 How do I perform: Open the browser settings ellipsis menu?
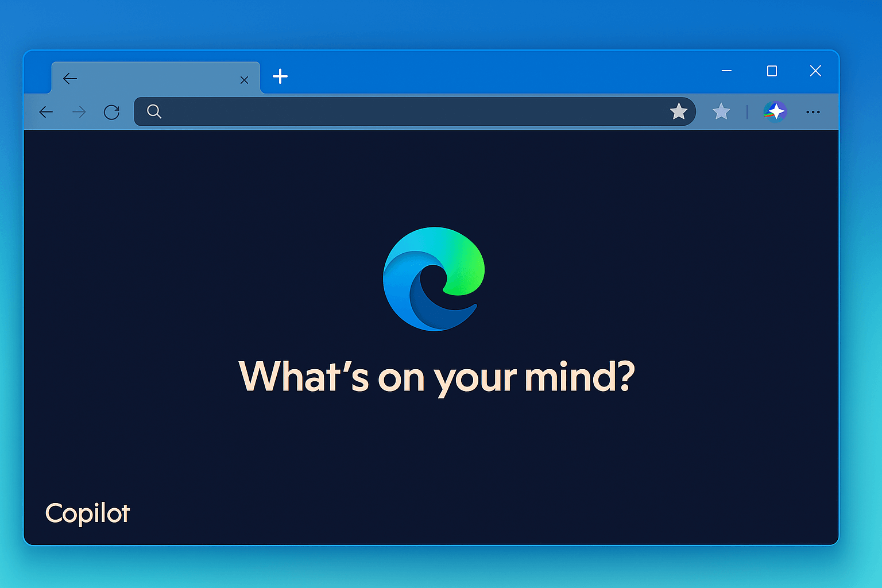click(x=813, y=112)
